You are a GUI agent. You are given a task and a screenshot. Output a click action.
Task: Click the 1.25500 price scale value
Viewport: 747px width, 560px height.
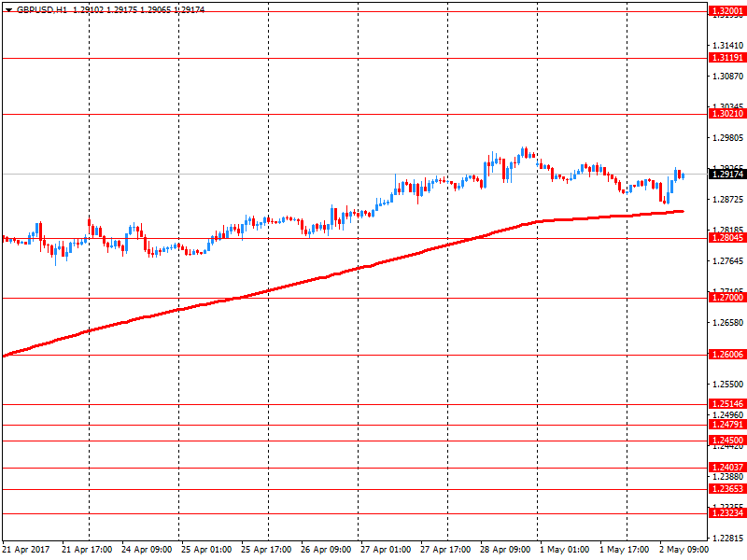click(x=728, y=385)
